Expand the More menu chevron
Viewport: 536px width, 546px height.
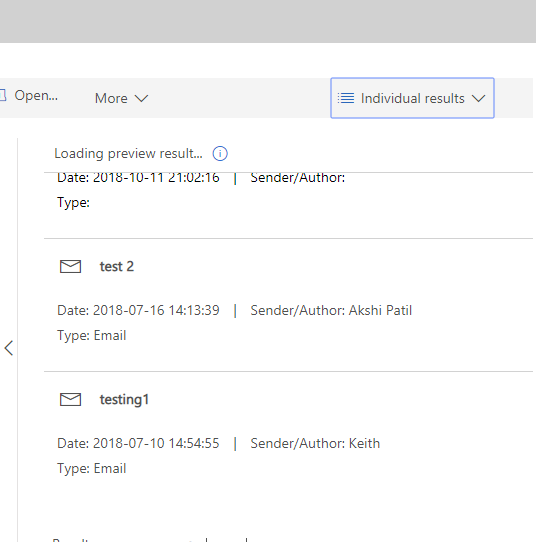[141, 99]
